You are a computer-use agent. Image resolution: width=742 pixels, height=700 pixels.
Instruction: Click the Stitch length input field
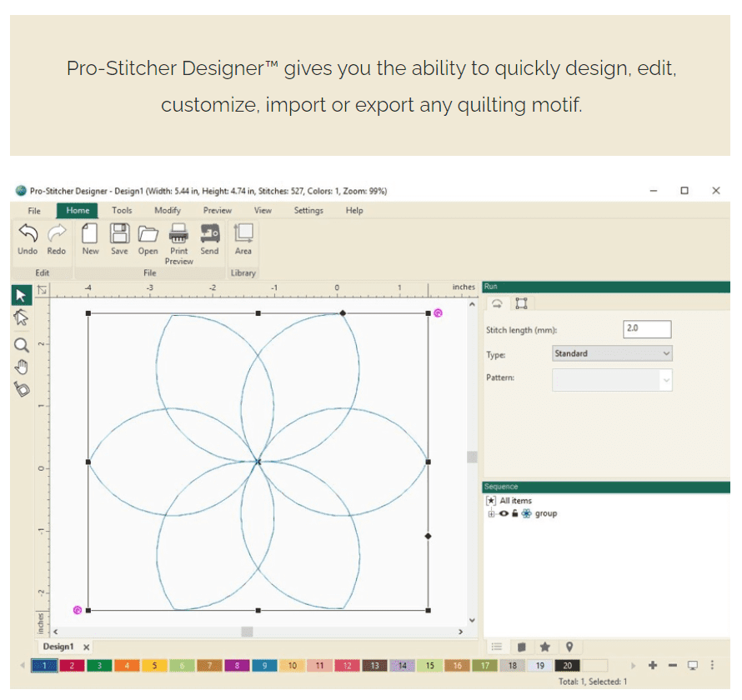coord(647,328)
